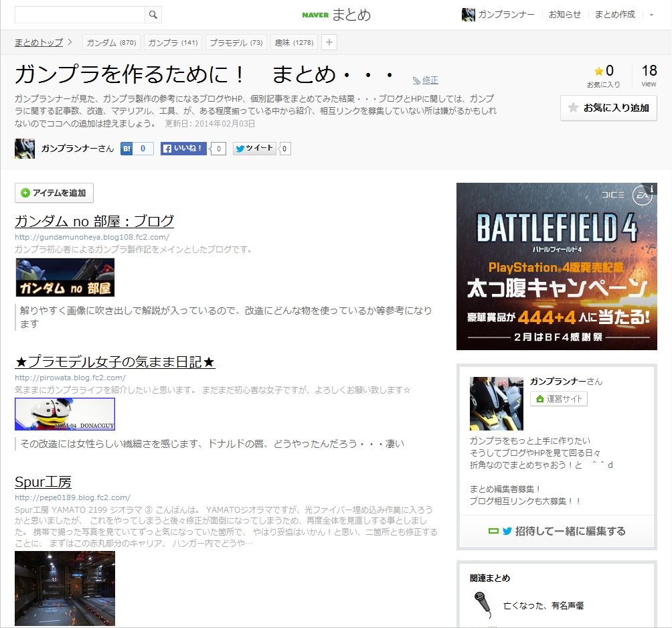This screenshot has height=628, width=672.
Task: Click Spur工房 diorama thumbnail
Action: pyautogui.click(x=65, y=588)
